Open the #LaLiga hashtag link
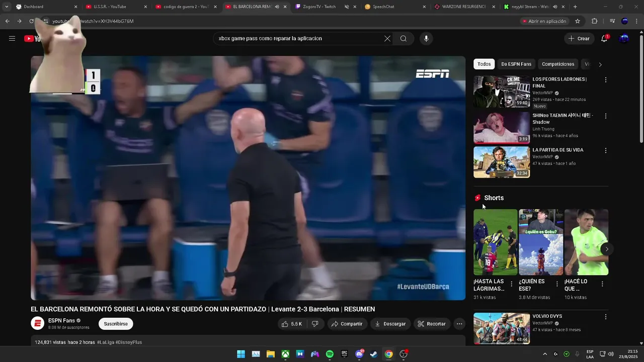644x362 pixels. click(x=105, y=342)
